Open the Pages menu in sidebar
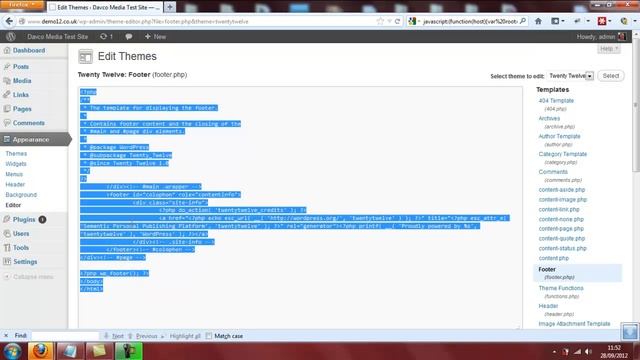 click(x=22, y=109)
